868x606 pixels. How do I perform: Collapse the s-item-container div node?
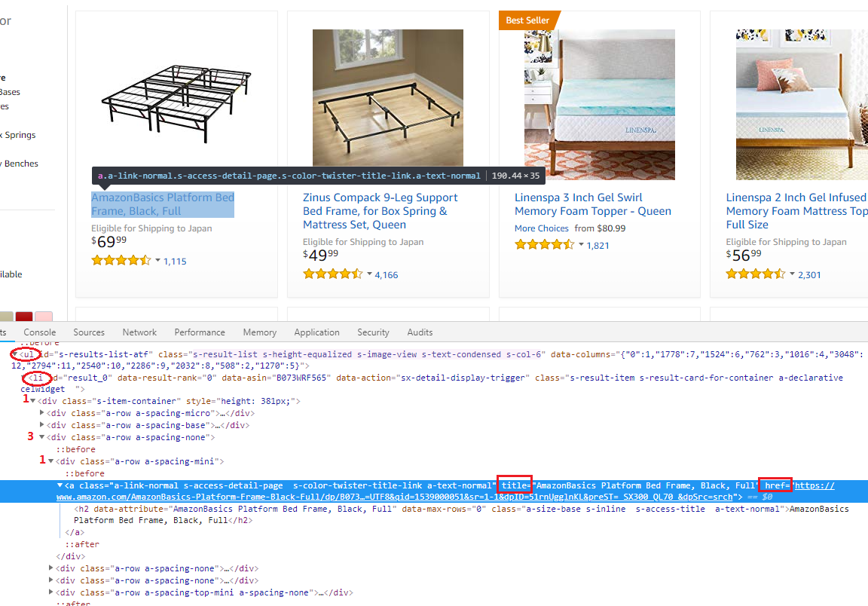point(32,401)
